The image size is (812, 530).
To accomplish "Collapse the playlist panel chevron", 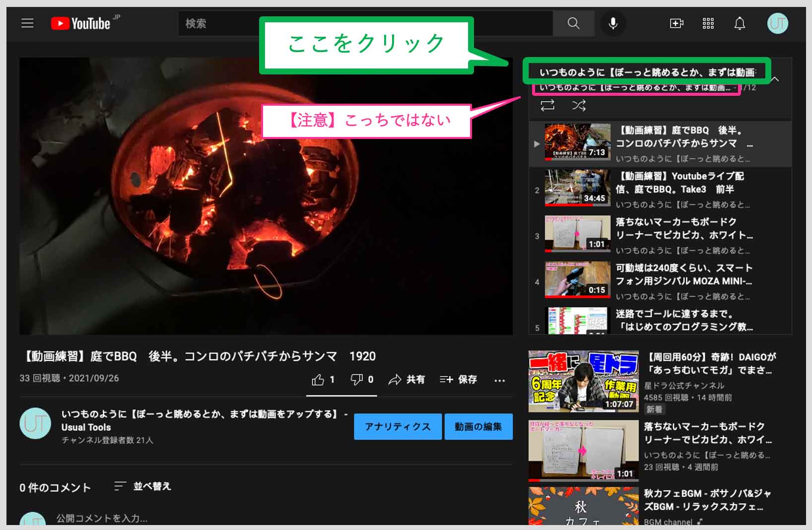I will [x=775, y=79].
